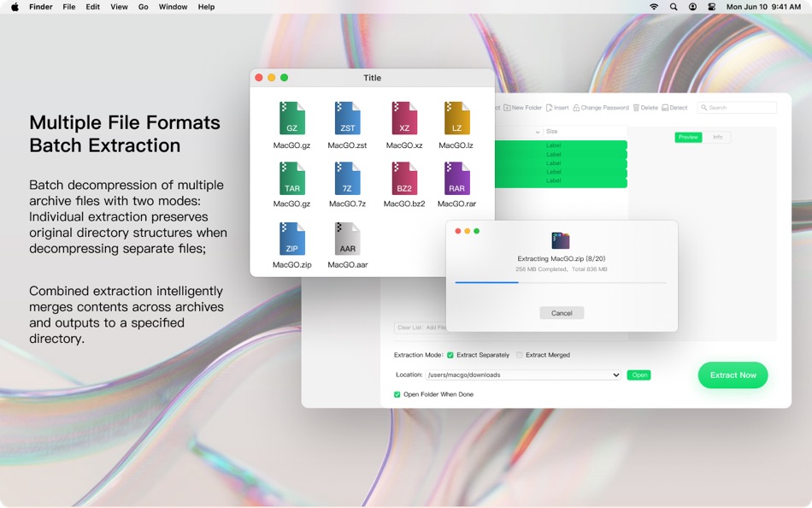Viewport: 812px width, 508px height.
Task: Click the green Open button beside Location
Action: click(x=639, y=375)
